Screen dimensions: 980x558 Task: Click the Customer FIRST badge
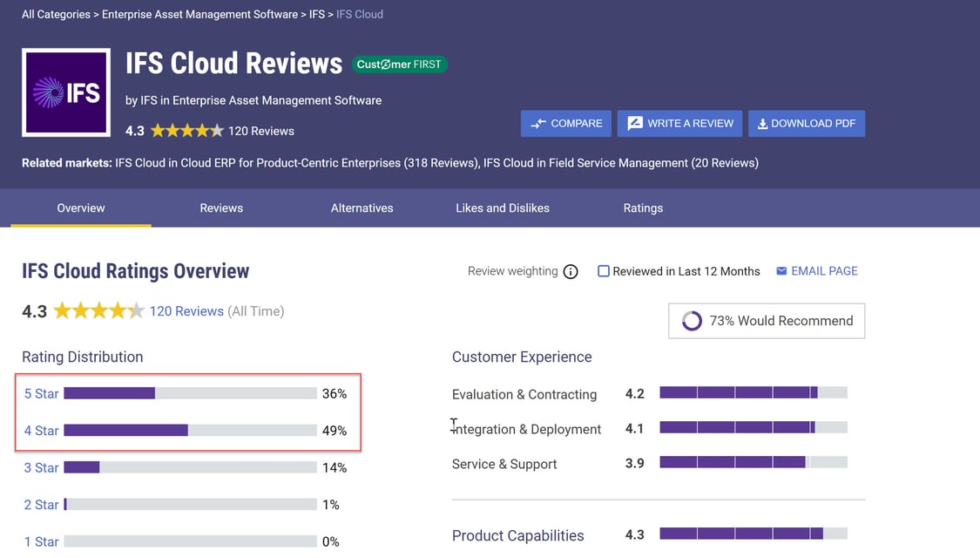(x=400, y=64)
